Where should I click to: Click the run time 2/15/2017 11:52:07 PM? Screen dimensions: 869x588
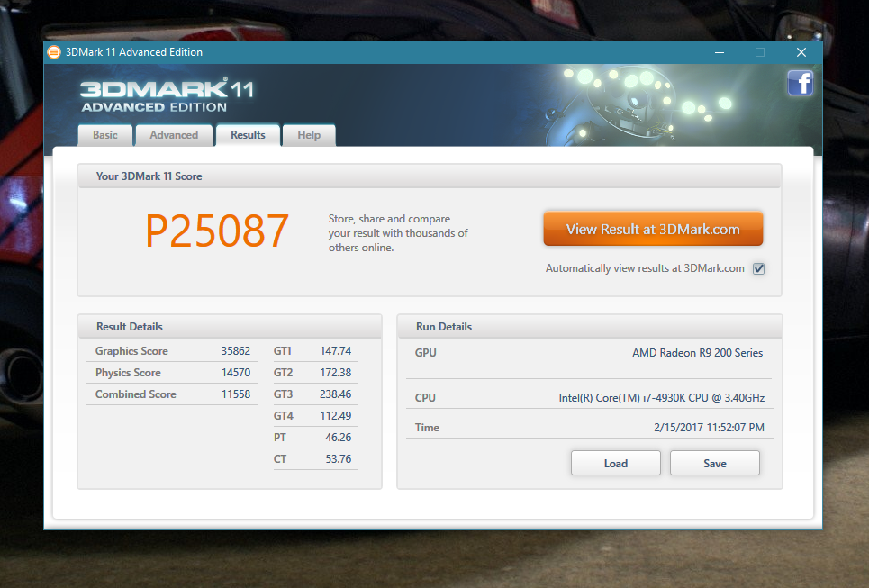(709, 428)
